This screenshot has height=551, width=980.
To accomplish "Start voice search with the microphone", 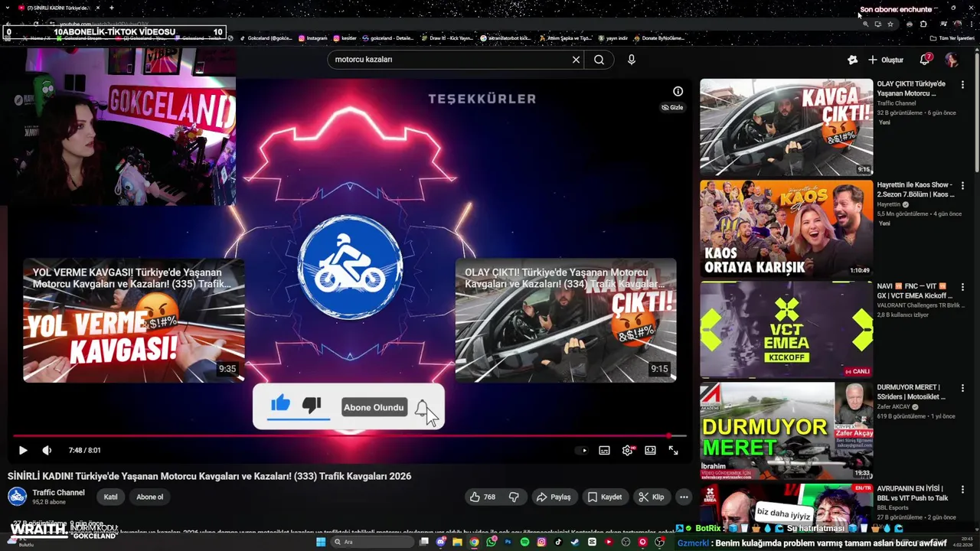I will click(631, 60).
